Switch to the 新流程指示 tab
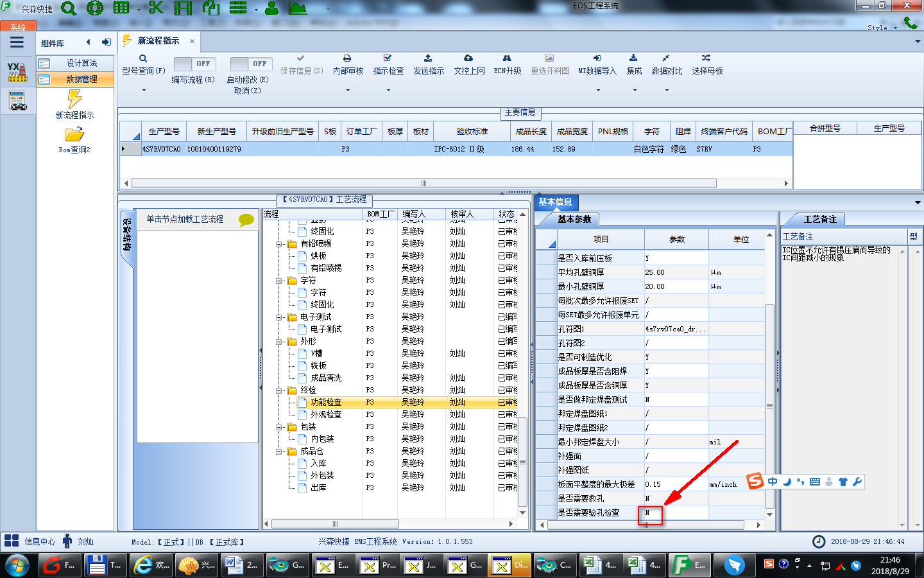The image size is (924, 578). tap(158, 41)
